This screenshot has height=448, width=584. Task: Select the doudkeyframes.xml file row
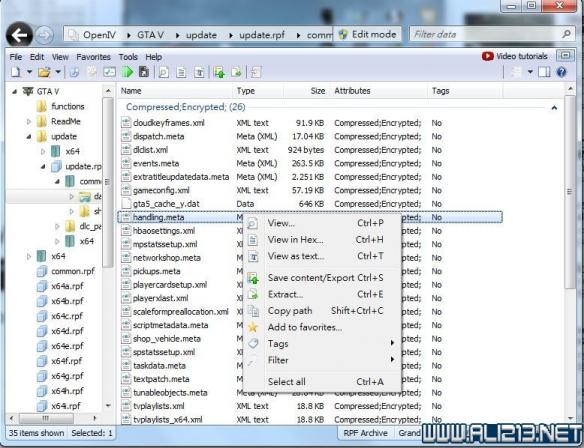click(311, 123)
